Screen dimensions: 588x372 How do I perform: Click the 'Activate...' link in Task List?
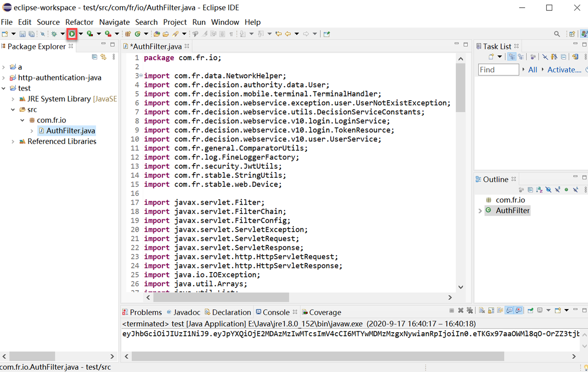[x=564, y=70]
